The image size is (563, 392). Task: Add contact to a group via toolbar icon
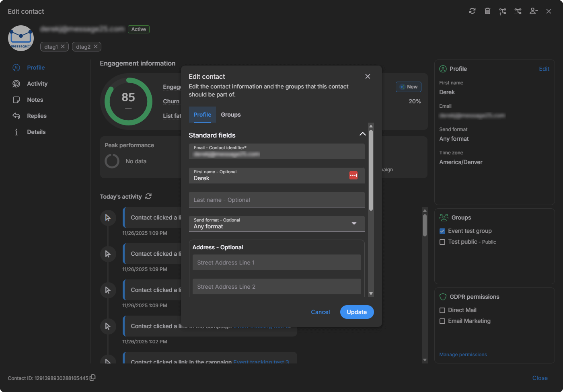pos(502,11)
